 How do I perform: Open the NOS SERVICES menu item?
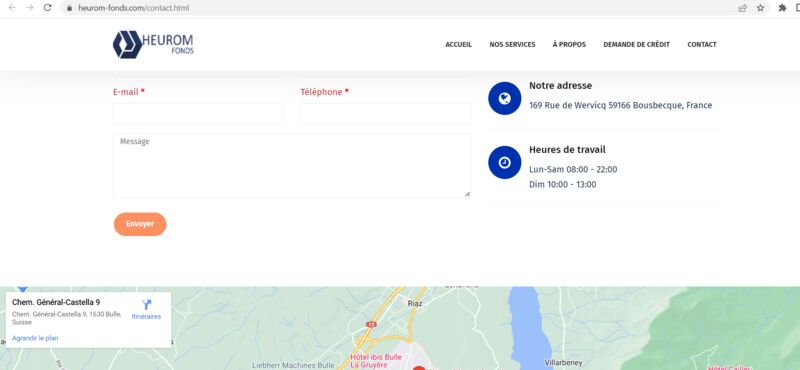(x=512, y=44)
